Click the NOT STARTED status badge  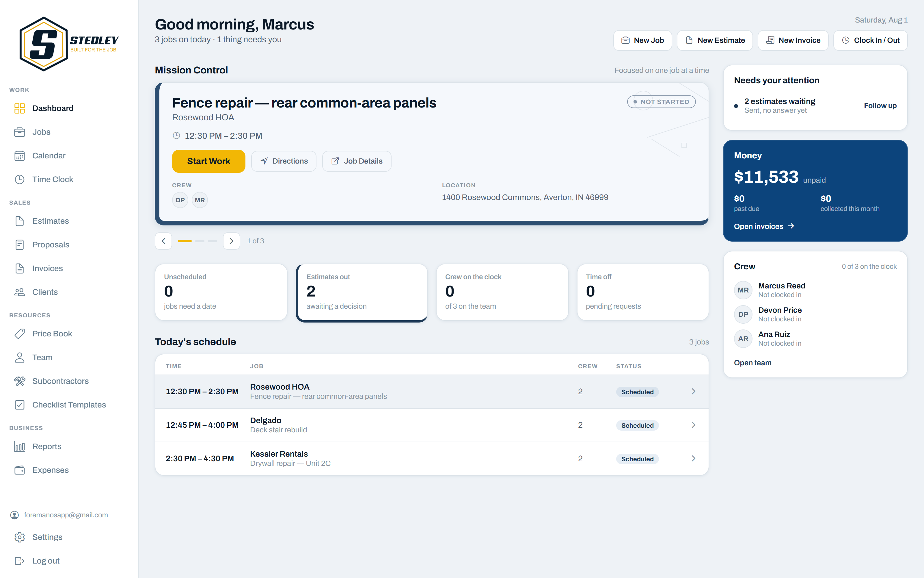point(661,102)
